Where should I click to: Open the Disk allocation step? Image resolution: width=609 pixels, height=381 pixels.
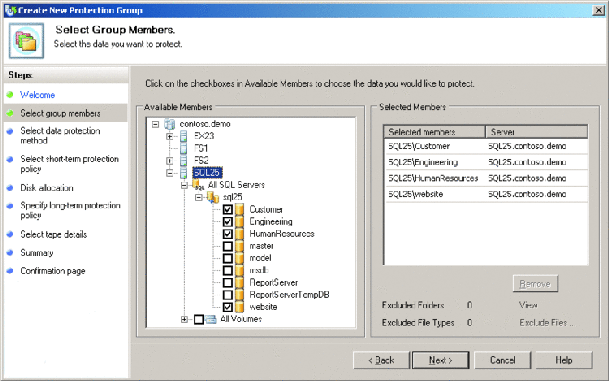pyautogui.click(x=47, y=188)
